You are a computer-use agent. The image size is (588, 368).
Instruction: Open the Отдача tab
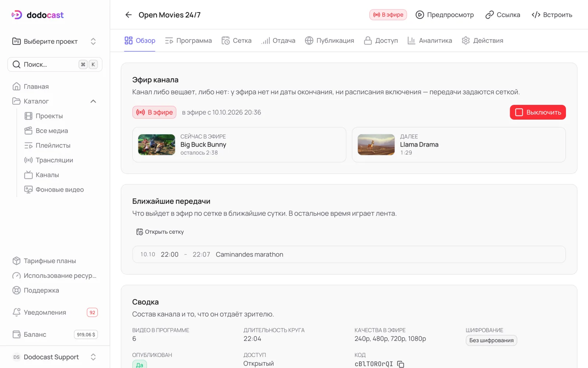(278, 40)
